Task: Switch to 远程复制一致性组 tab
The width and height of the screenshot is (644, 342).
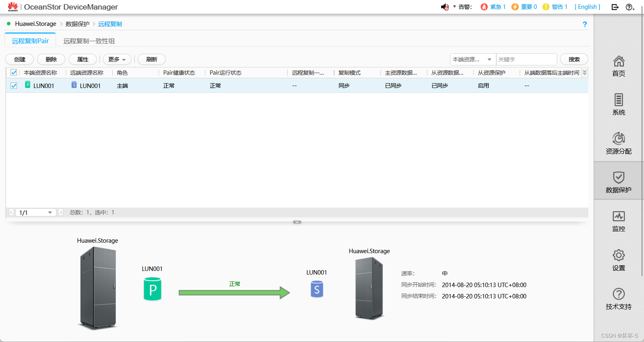Action: (89, 41)
